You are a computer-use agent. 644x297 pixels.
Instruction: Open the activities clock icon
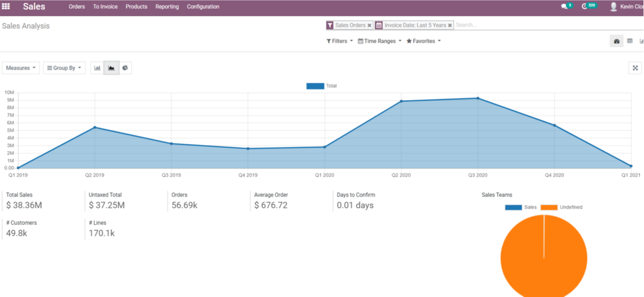585,7
